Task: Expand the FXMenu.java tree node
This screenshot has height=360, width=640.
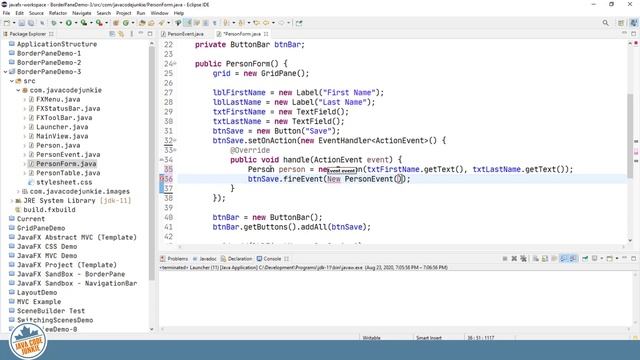Action: coord(24,100)
